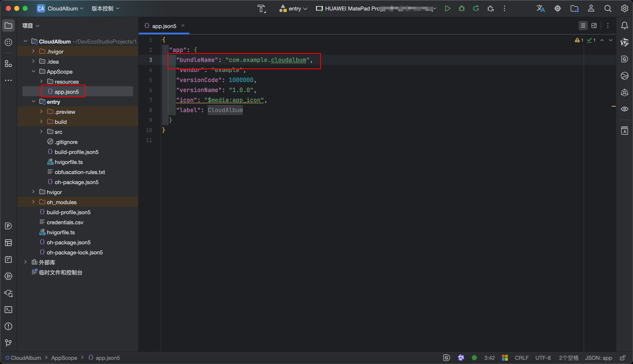The height and width of the screenshot is (364, 633).
Task: Open the Terminal tool window
Action: 9,309
